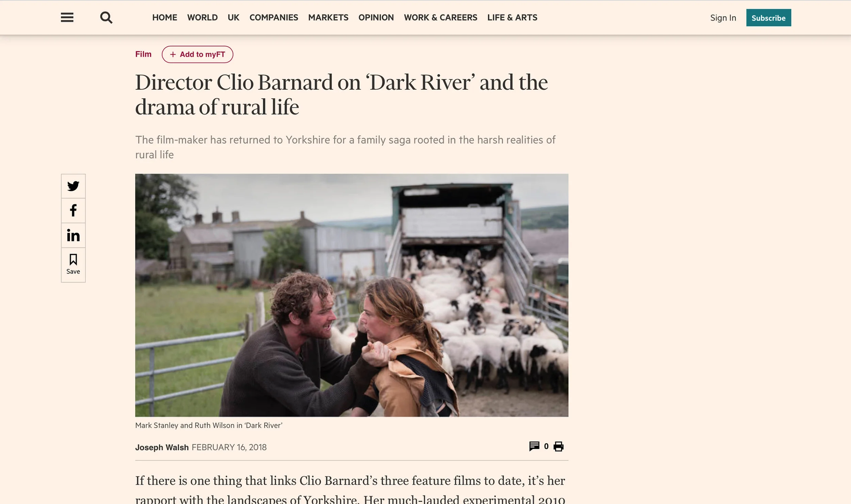
Task: Open LIFE & ARTS section
Action: (512, 18)
